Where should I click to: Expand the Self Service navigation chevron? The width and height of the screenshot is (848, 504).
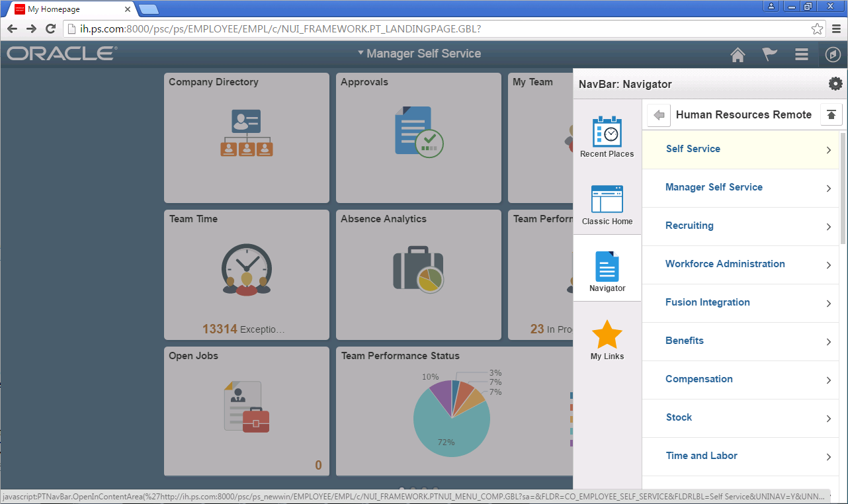(827, 149)
